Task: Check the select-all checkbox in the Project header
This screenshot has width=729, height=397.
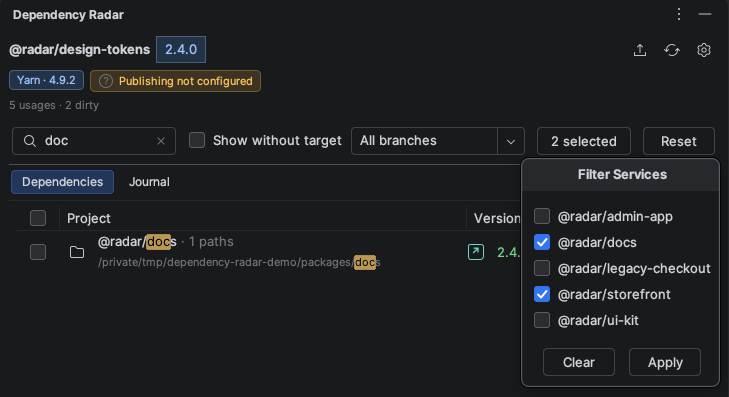Action: click(x=38, y=218)
